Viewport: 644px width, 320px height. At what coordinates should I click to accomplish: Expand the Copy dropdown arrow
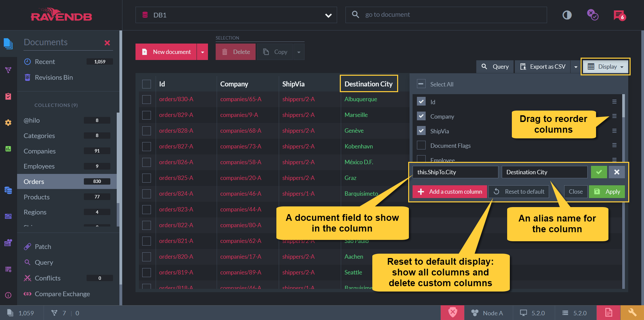[x=299, y=52]
